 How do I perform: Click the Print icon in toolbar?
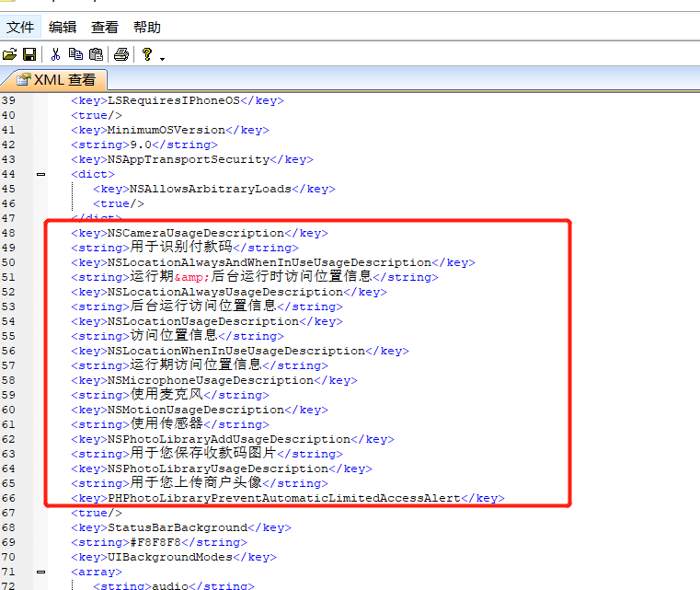tap(120, 55)
